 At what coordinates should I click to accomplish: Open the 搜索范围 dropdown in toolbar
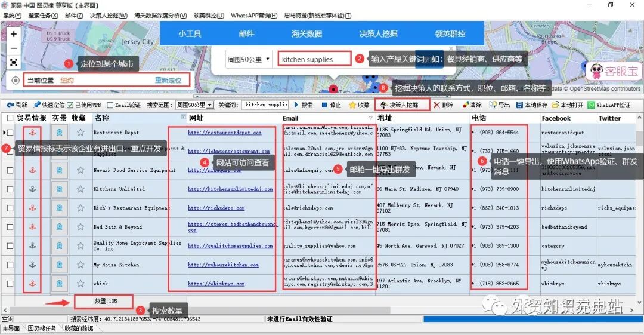(194, 105)
